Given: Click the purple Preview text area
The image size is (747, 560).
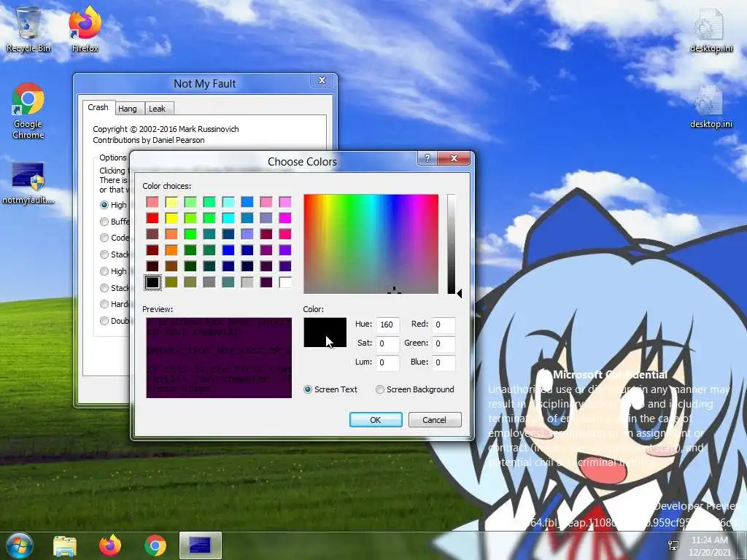Looking at the screenshot, I should (219, 357).
